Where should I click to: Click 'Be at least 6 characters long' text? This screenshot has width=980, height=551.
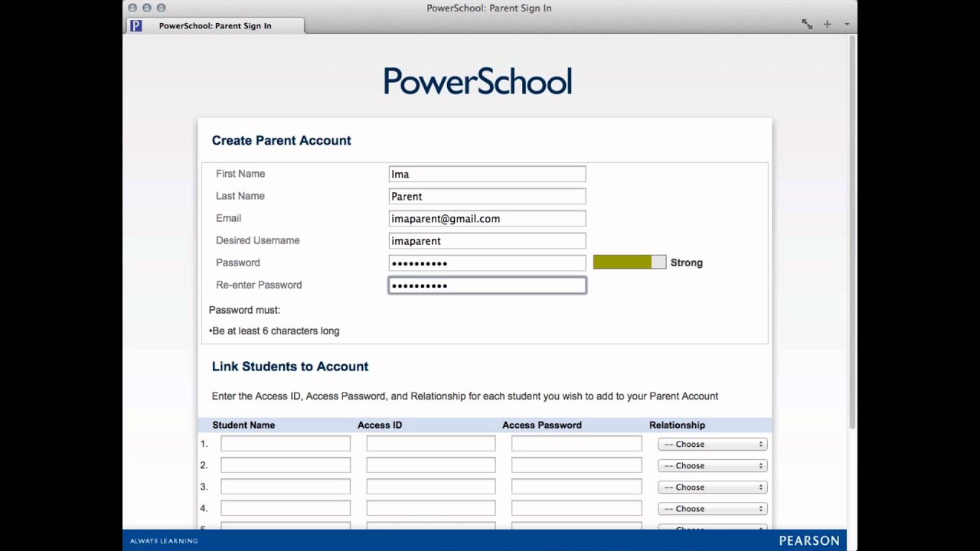point(276,331)
